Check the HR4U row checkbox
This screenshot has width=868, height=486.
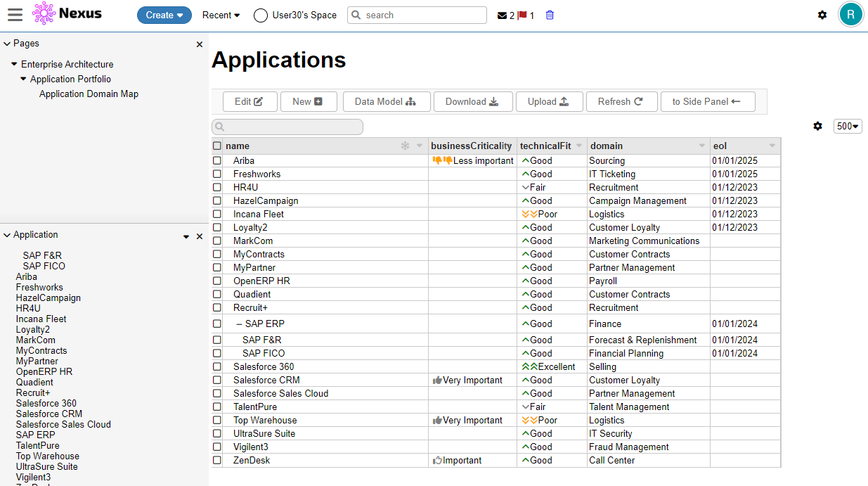(217, 188)
